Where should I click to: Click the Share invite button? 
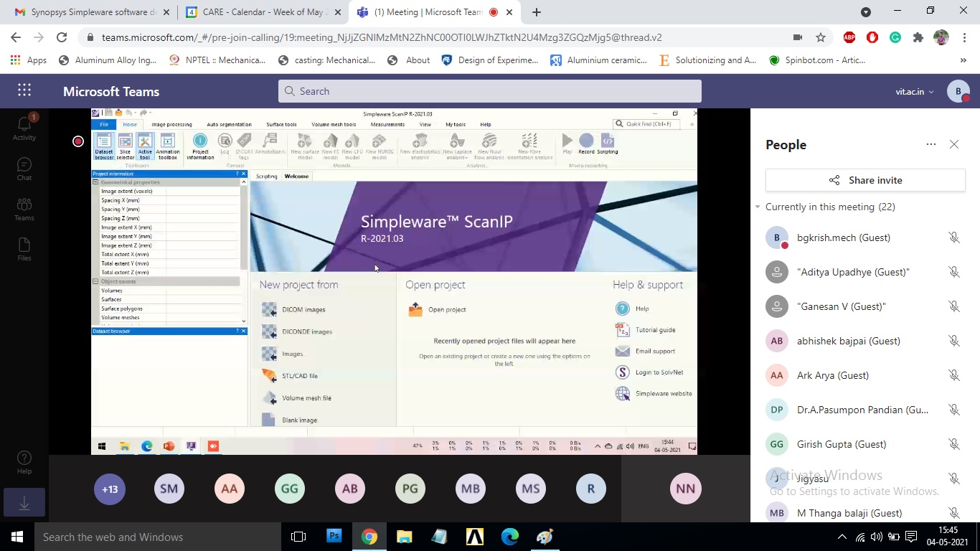865,180
